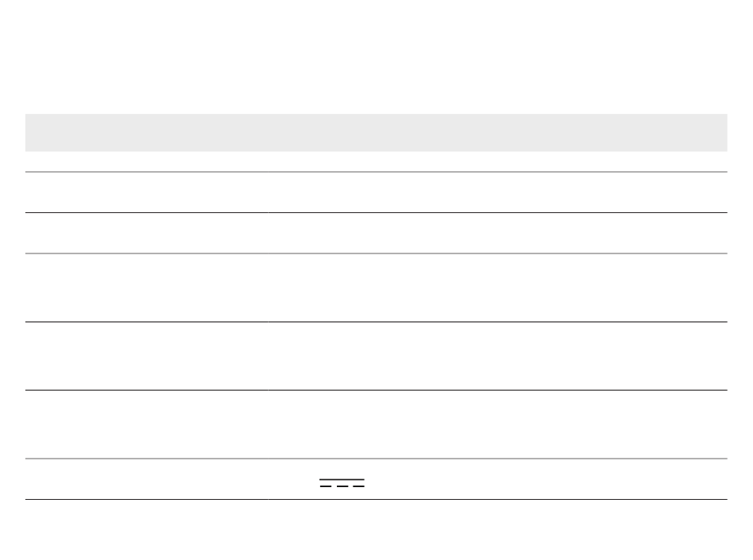Click the narrow blank strip below the gray header
This screenshot has width=753, height=560.
(376, 162)
